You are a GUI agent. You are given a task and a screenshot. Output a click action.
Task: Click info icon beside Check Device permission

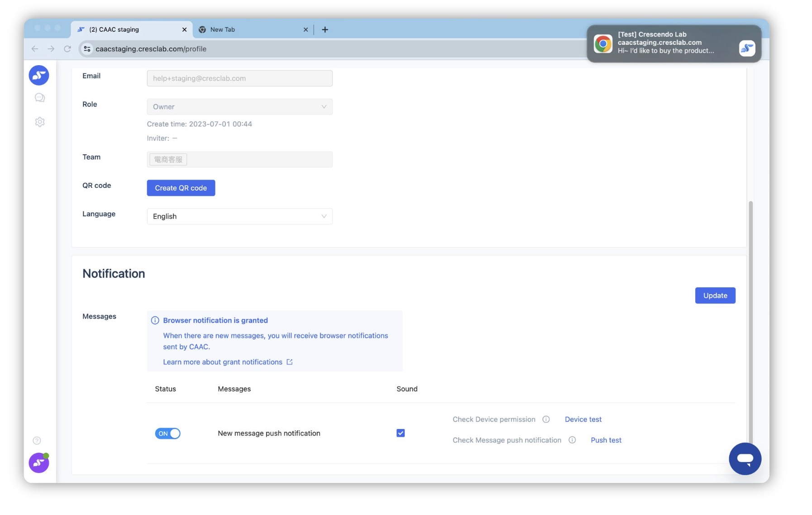[x=546, y=420]
